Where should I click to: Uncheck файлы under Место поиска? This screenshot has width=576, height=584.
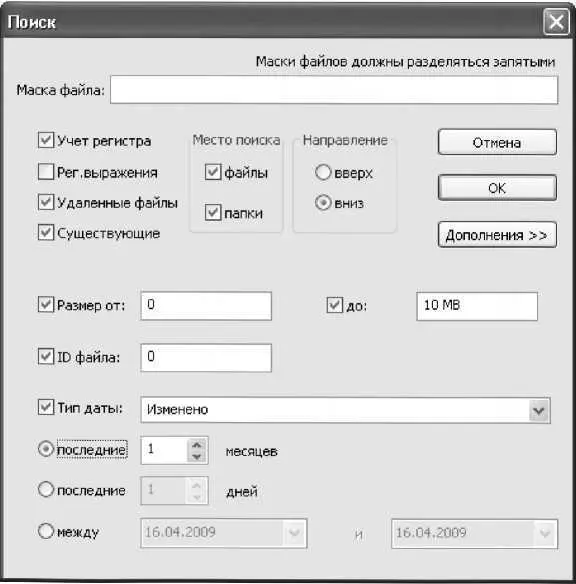(213, 172)
